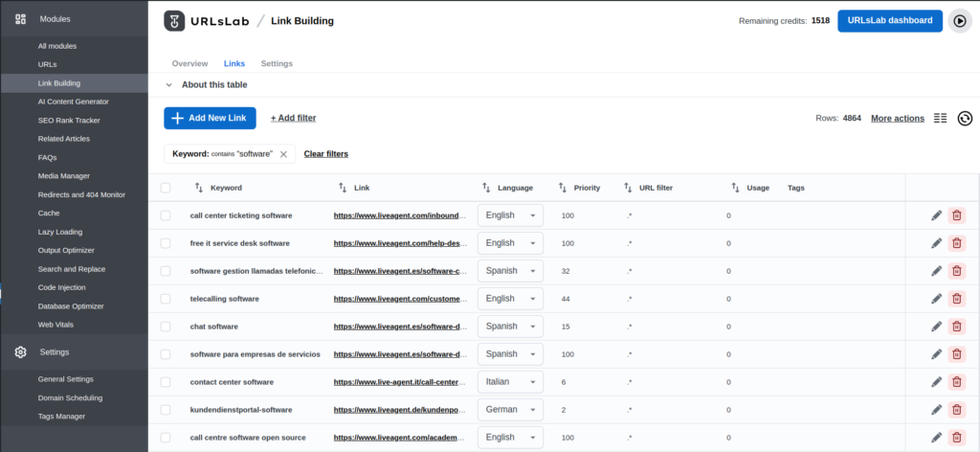The height and width of the screenshot is (452, 980).
Task: Open Italian language dropdown for contact center software
Action: tap(510, 382)
